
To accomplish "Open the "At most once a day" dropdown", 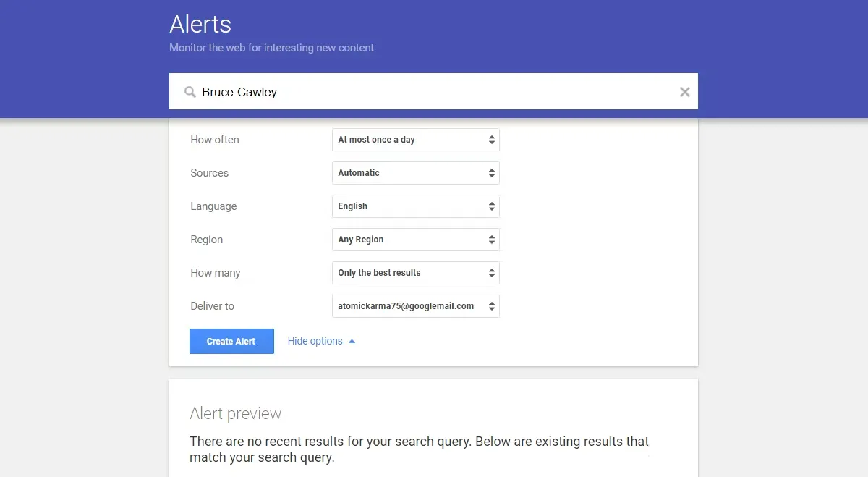I will pos(415,140).
